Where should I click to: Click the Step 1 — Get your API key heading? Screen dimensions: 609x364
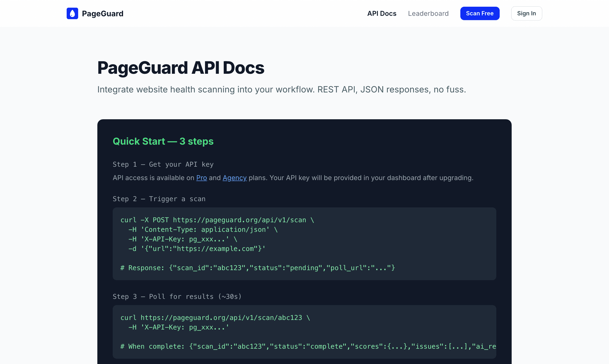click(x=163, y=164)
